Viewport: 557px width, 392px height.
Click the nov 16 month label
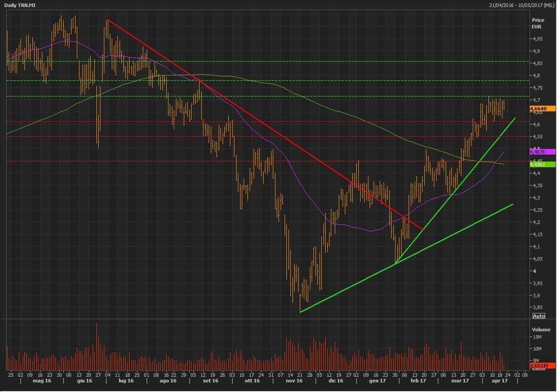click(294, 381)
